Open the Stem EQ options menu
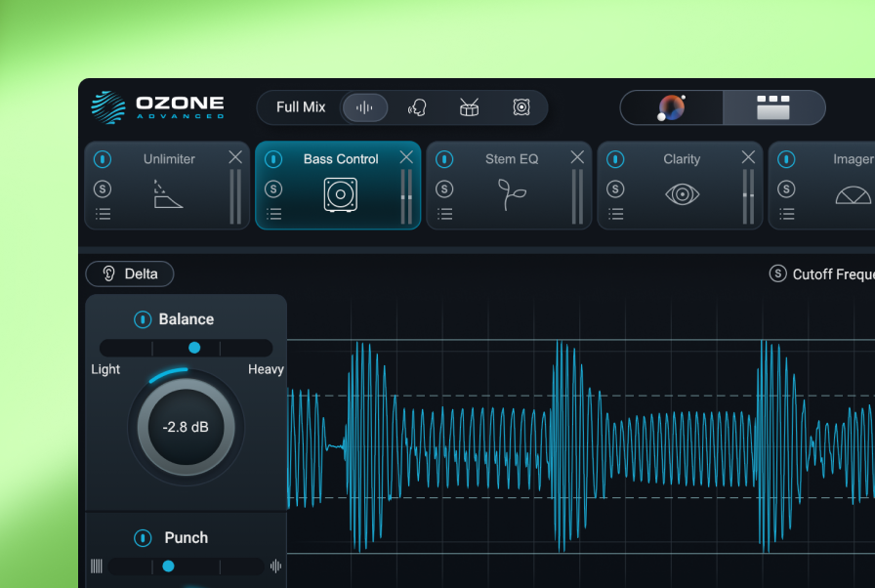The width and height of the screenshot is (875, 588). [x=444, y=213]
